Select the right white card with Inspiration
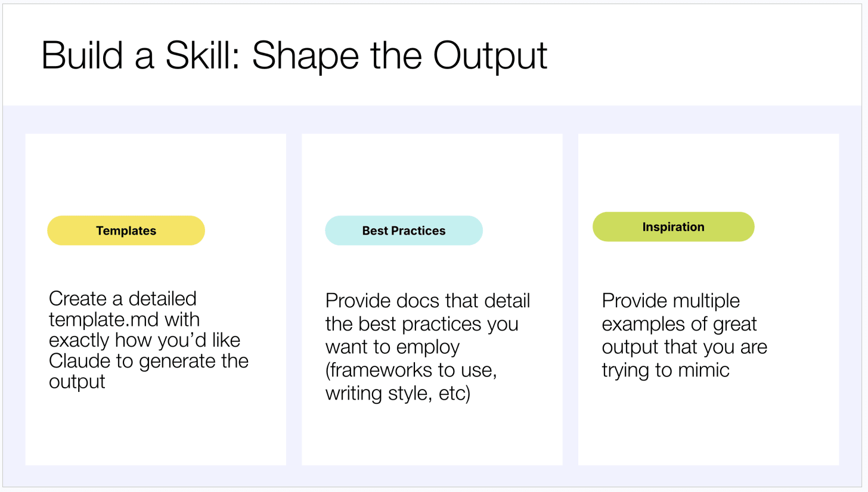Viewport: 868px width, 492px height. pyautogui.click(x=708, y=299)
